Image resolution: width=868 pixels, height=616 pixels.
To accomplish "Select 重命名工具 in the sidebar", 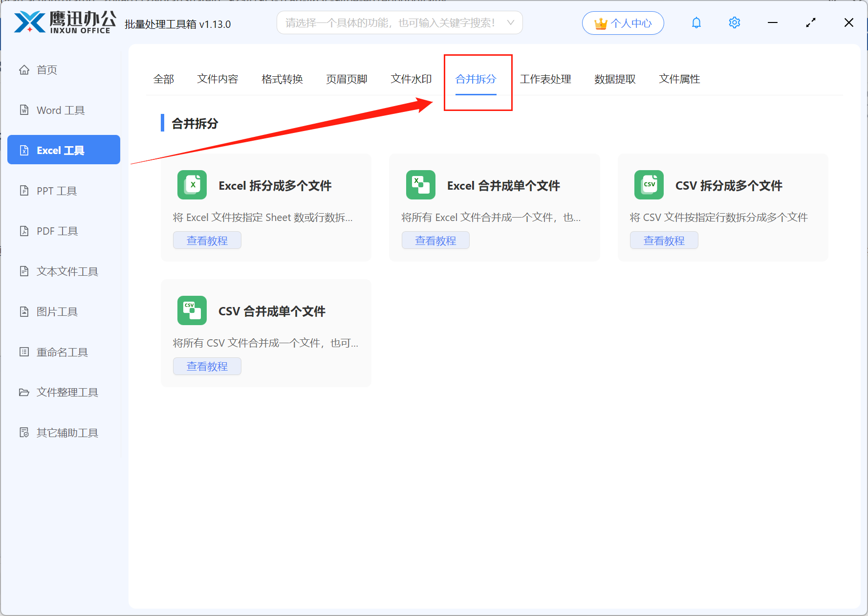I will (x=62, y=352).
